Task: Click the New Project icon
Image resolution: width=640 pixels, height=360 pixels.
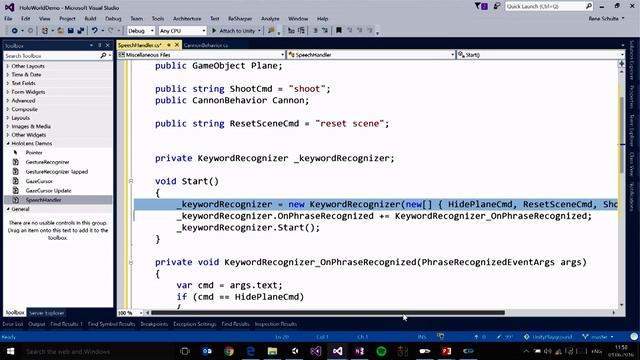Action: tap(45, 31)
